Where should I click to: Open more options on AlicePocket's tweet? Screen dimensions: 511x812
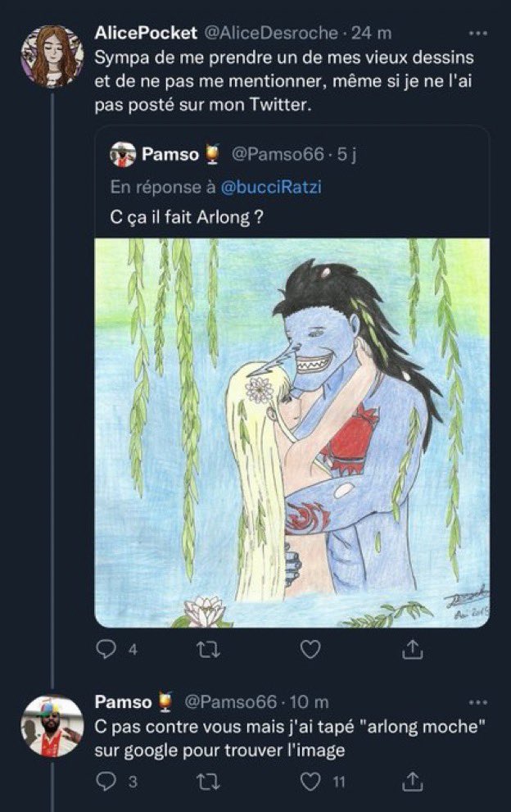pyautogui.click(x=477, y=33)
